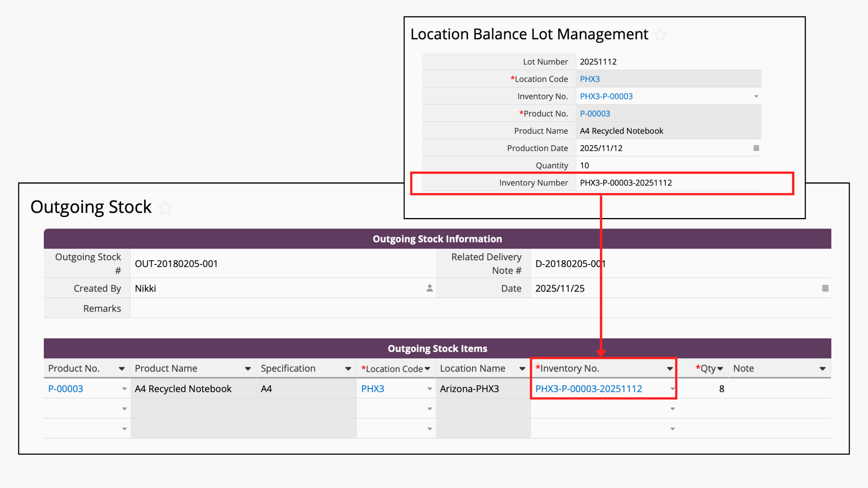Image resolution: width=868 pixels, height=488 pixels.
Task: Star the Location Balance Lot Management form
Action: coord(660,35)
